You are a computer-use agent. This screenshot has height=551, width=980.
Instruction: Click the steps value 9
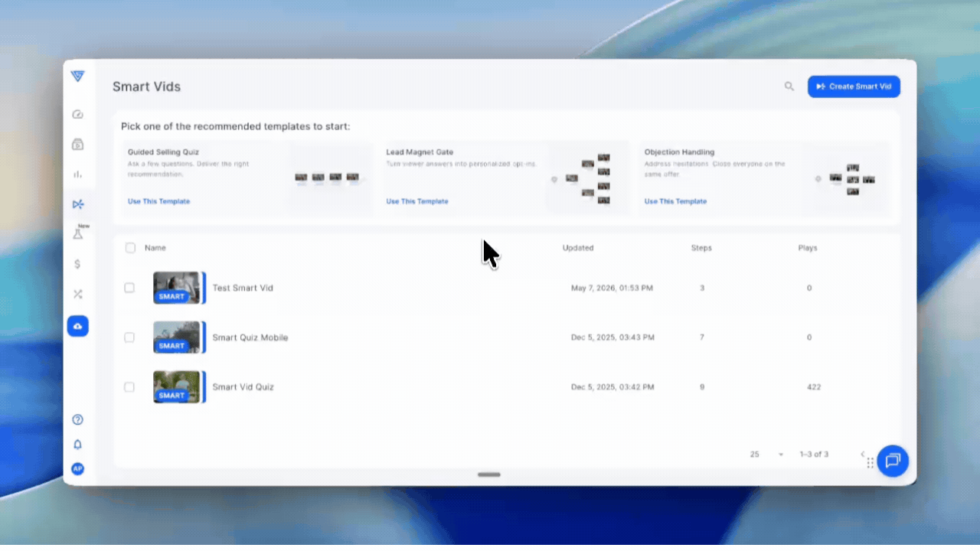pos(702,387)
